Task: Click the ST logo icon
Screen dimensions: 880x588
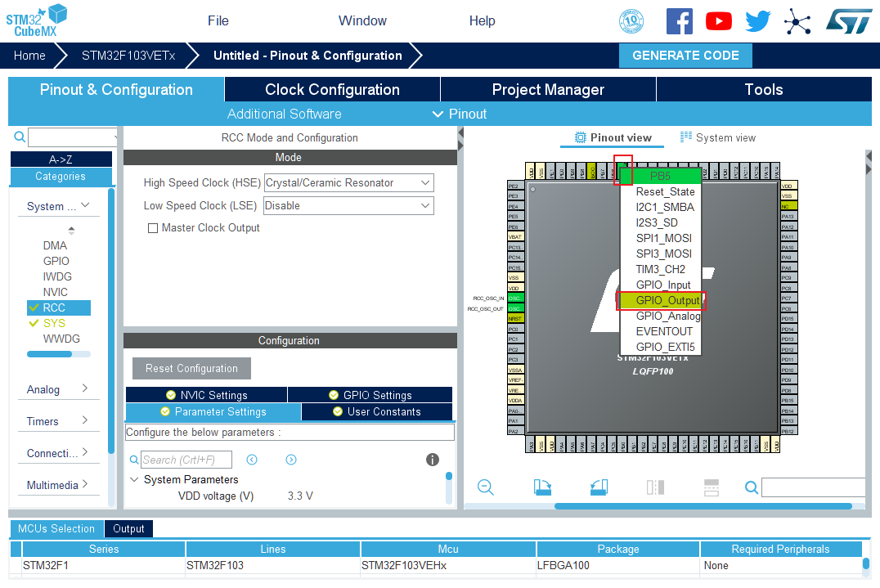Action: (849, 21)
